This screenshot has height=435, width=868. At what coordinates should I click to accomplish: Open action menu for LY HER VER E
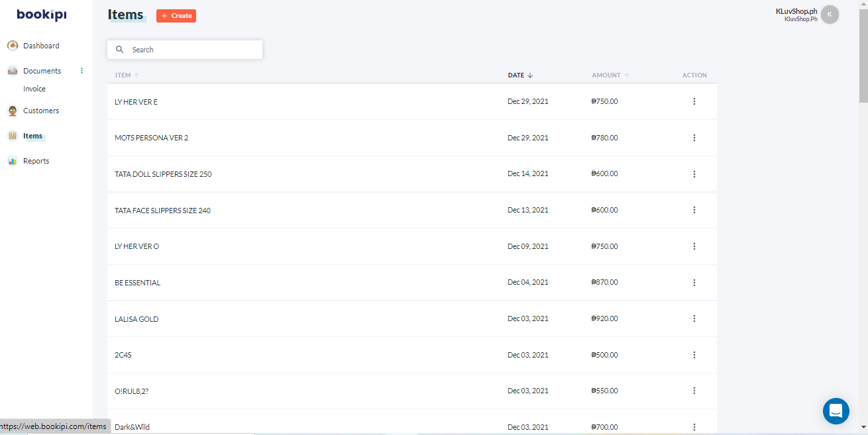694,101
